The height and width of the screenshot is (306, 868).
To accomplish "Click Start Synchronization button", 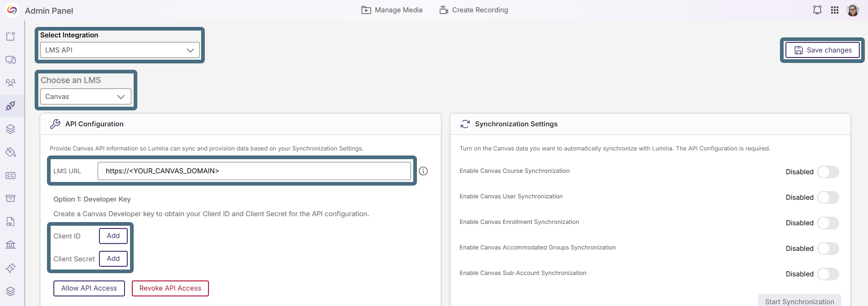I will pos(799,301).
